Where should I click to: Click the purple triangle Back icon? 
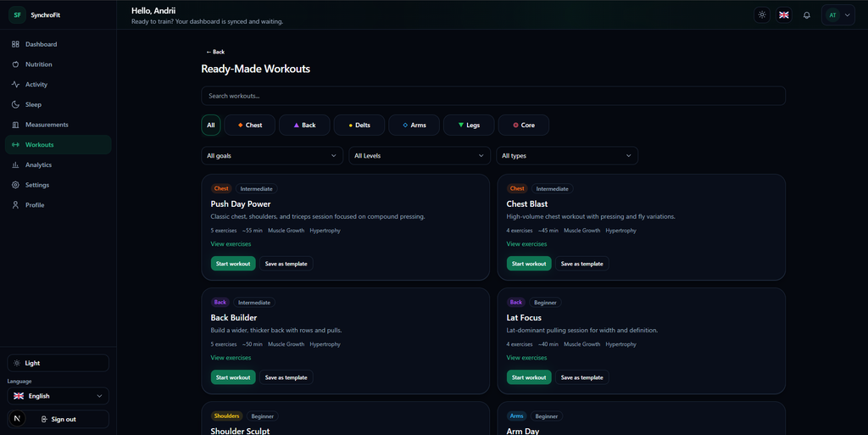point(296,125)
